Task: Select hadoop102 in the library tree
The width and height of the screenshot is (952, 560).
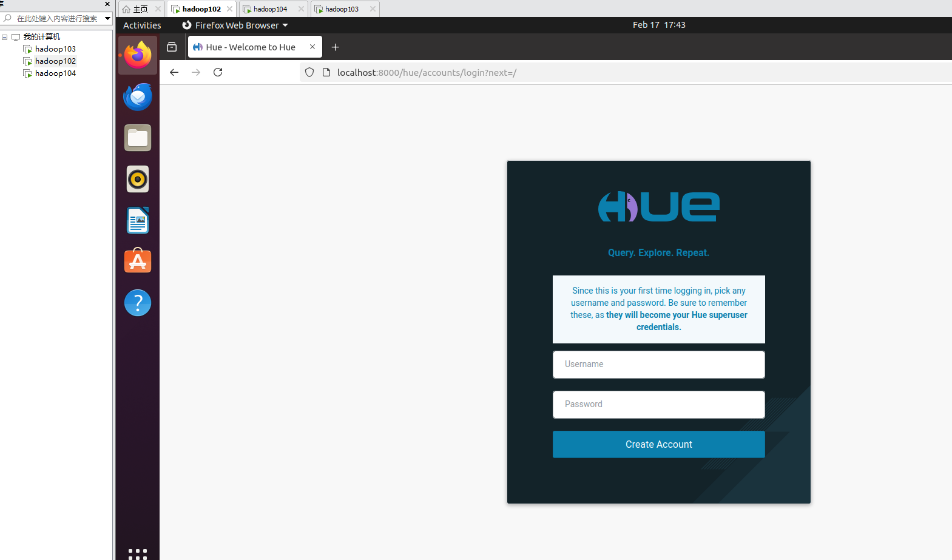Action: [x=55, y=61]
